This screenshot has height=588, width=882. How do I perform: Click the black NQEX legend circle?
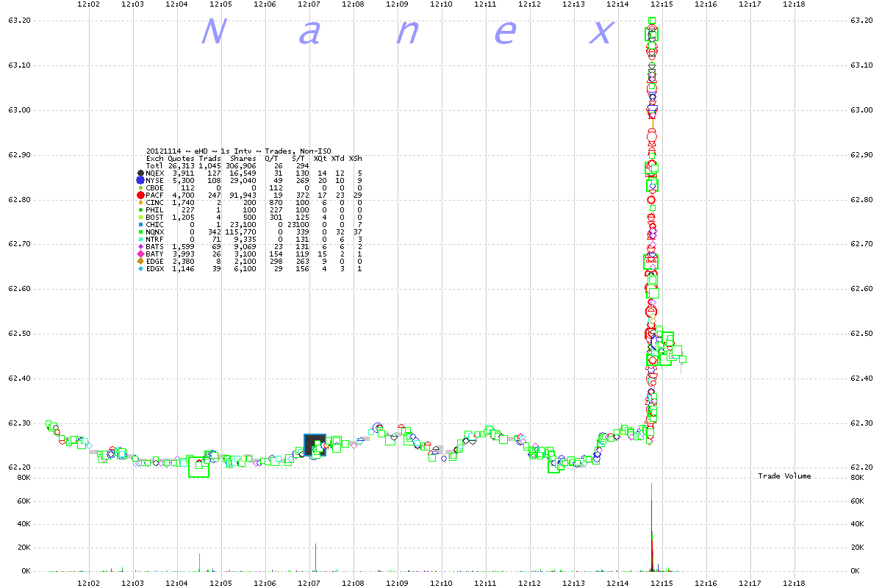(x=140, y=173)
